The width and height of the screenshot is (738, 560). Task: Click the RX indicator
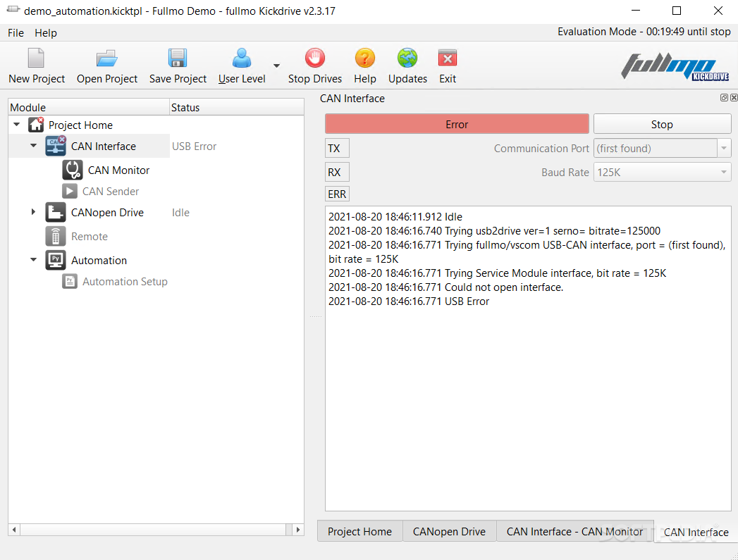tap(337, 172)
